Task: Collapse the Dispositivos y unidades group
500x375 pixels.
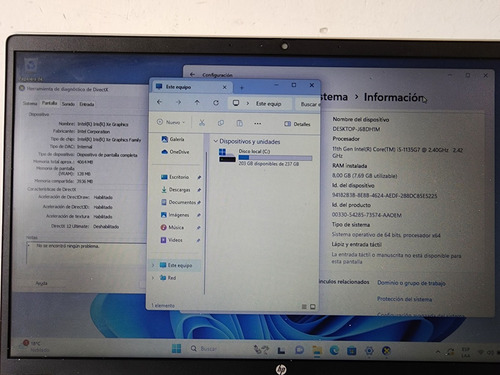Action: (x=216, y=141)
